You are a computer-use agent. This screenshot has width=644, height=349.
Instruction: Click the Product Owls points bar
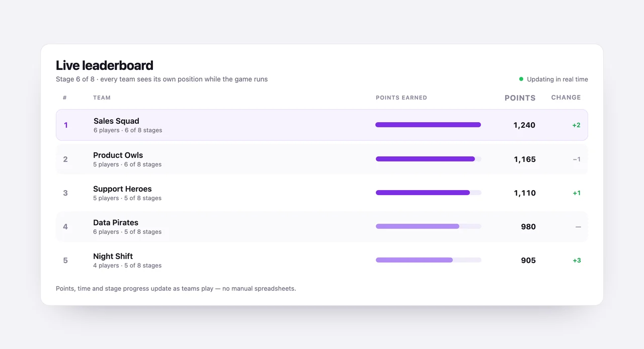pyautogui.click(x=429, y=159)
